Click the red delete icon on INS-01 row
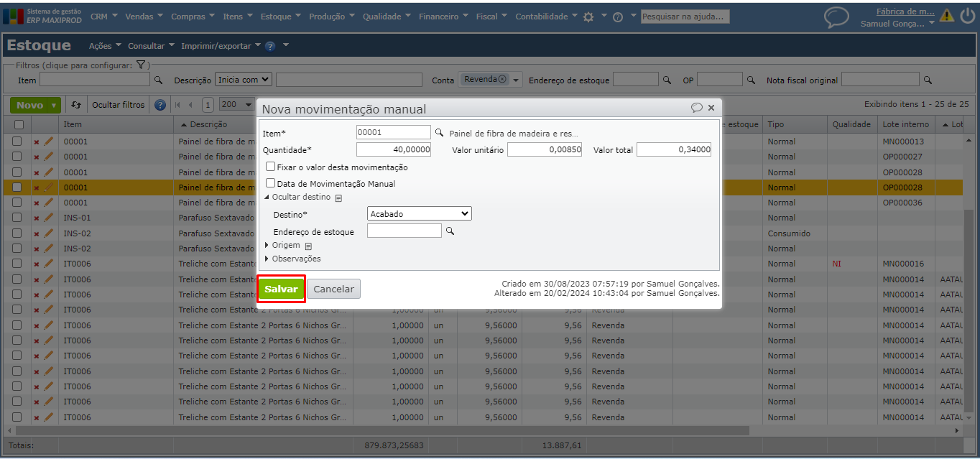 click(37, 218)
